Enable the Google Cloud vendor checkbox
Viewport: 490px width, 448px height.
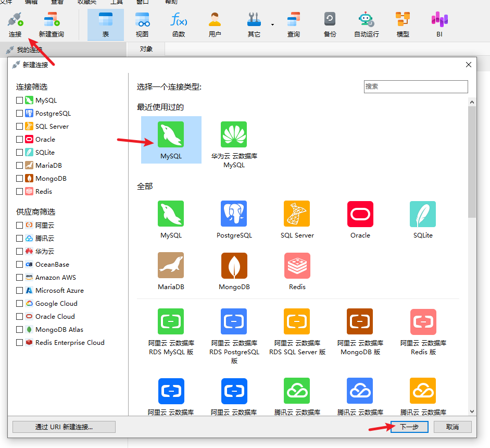point(19,304)
